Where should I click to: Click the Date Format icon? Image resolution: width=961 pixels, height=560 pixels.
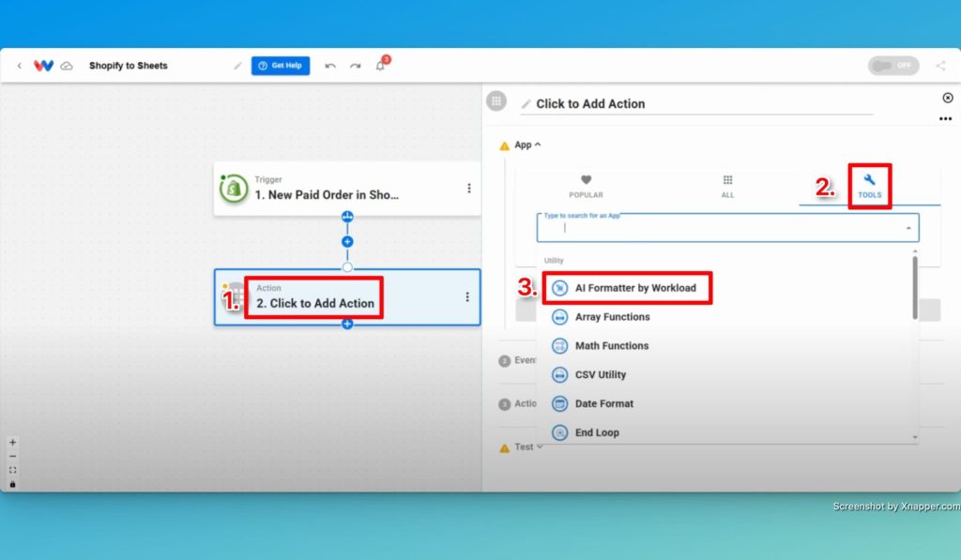[559, 403]
